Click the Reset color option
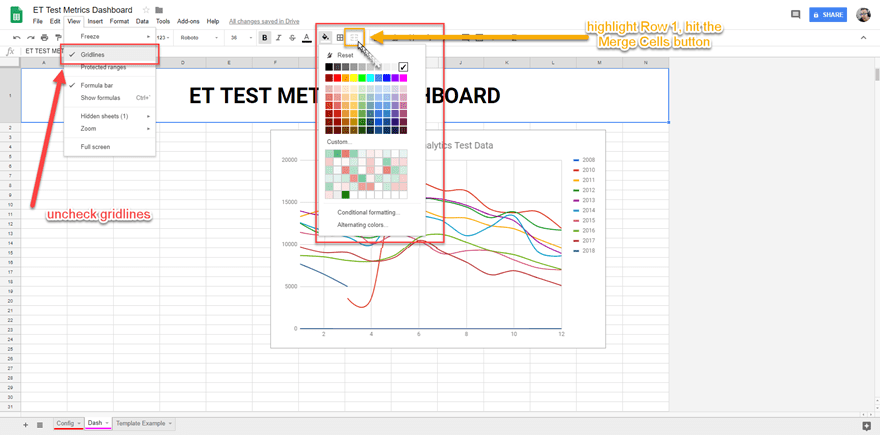Image resolution: width=880 pixels, height=435 pixels. [x=345, y=55]
